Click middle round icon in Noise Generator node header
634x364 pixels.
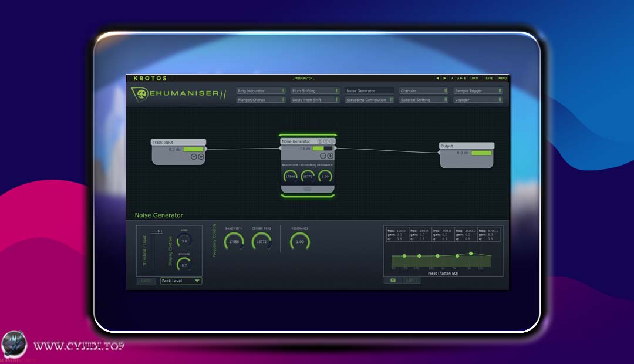325,141
